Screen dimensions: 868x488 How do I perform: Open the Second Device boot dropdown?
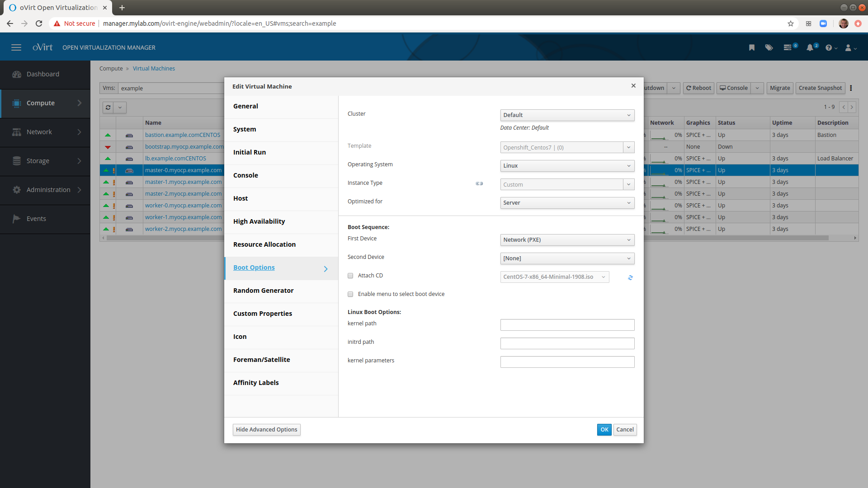(567, 258)
